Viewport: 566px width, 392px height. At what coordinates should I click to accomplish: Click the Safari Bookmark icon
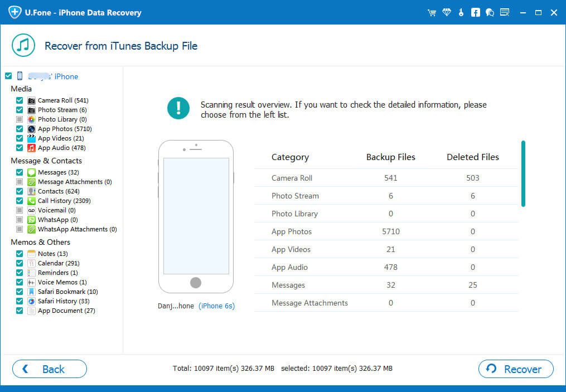(x=31, y=292)
